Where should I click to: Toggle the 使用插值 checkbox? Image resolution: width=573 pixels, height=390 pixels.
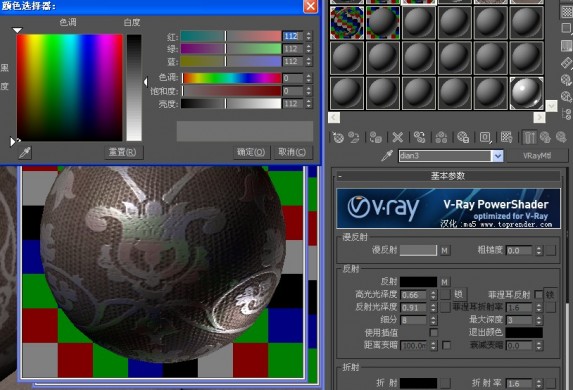pyautogui.click(x=433, y=332)
